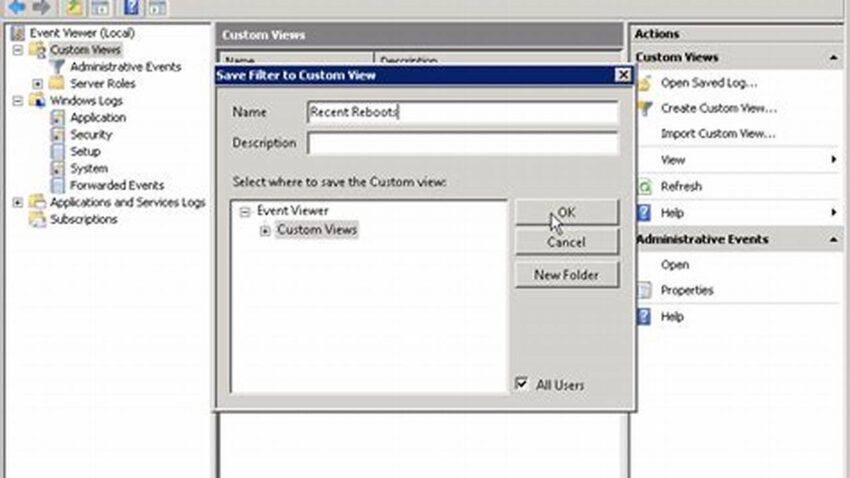
Task: Toggle the show/hide action pane toolbar icon
Action: pyautogui.click(x=157, y=8)
